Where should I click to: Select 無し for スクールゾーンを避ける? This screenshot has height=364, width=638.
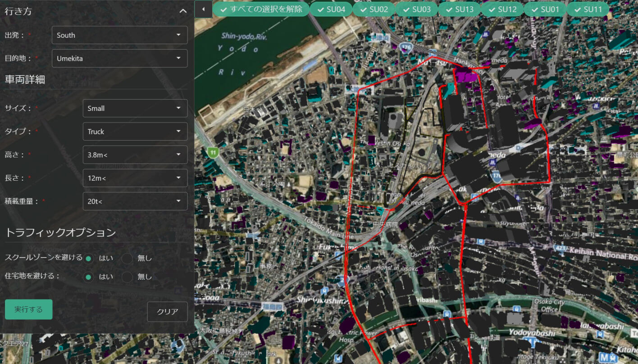[127, 259]
